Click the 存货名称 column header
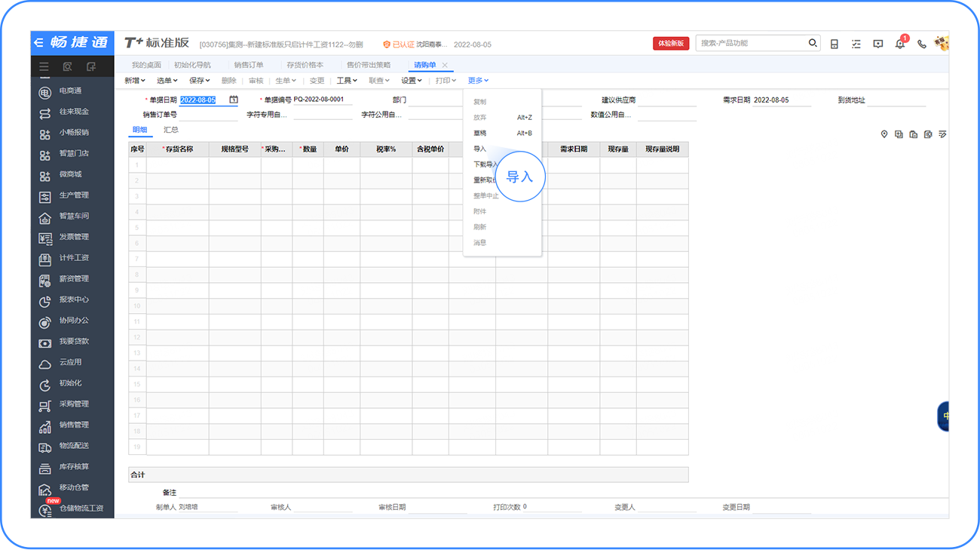 [178, 149]
